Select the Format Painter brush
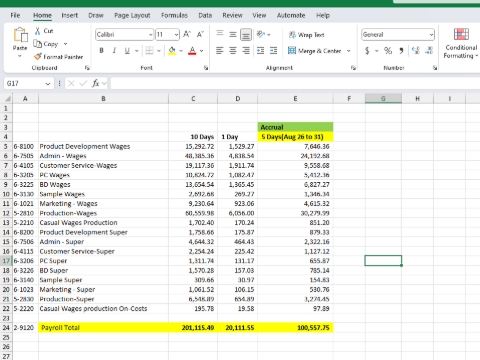480x360 pixels. coord(38,57)
